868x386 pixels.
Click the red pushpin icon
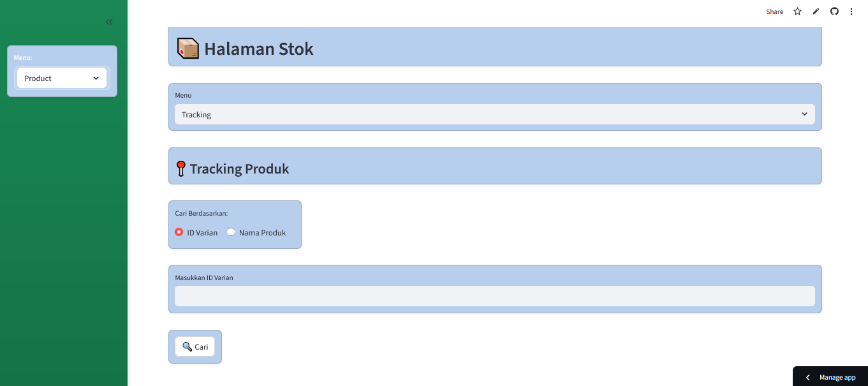pos(180,169)
